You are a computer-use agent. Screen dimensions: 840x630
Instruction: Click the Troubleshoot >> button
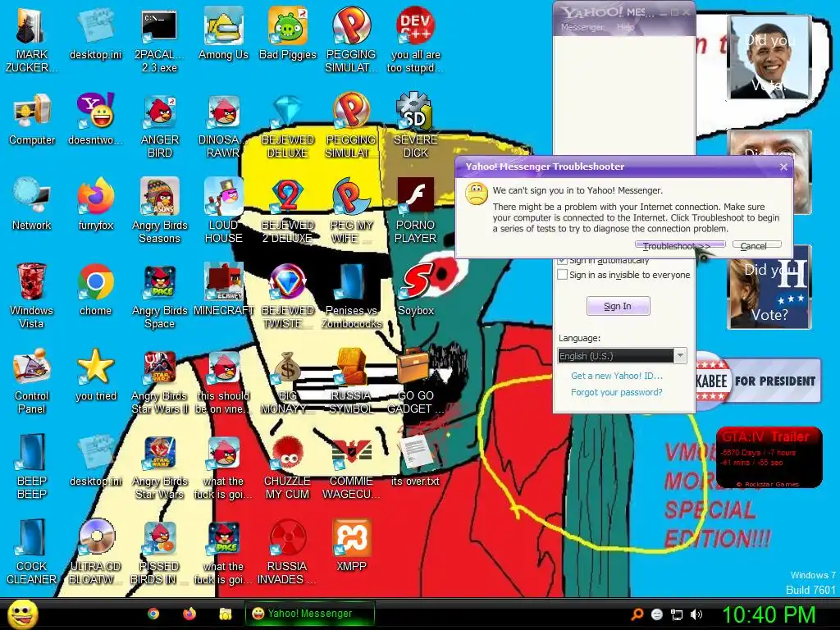pos(680,246)
